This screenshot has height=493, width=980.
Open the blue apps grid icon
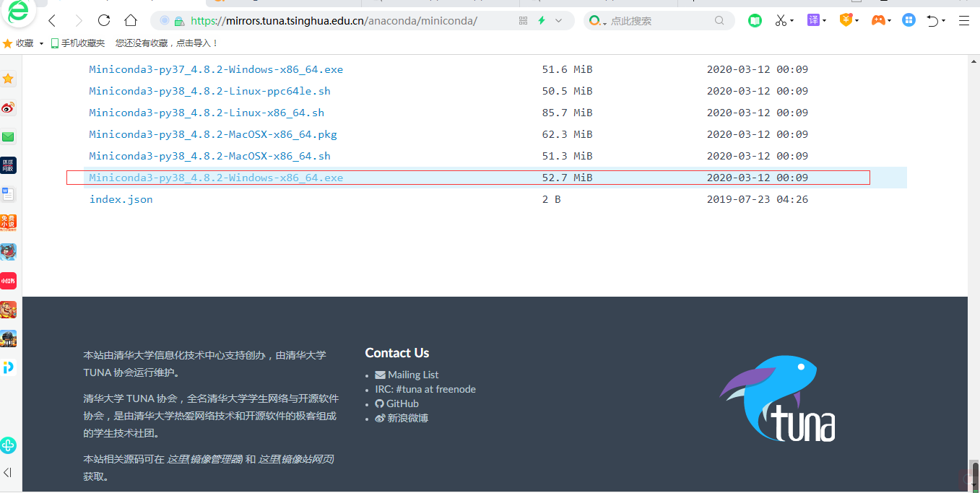909,20
